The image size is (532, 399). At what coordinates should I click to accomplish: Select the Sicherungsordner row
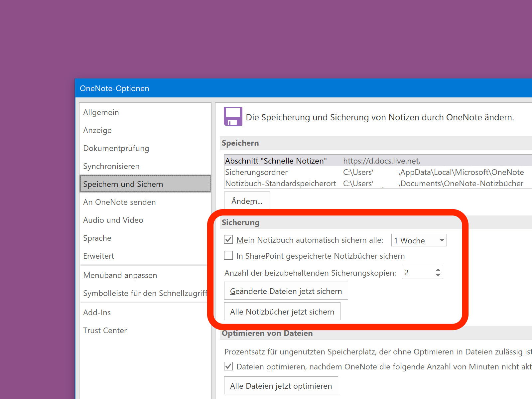coord(378,172)
